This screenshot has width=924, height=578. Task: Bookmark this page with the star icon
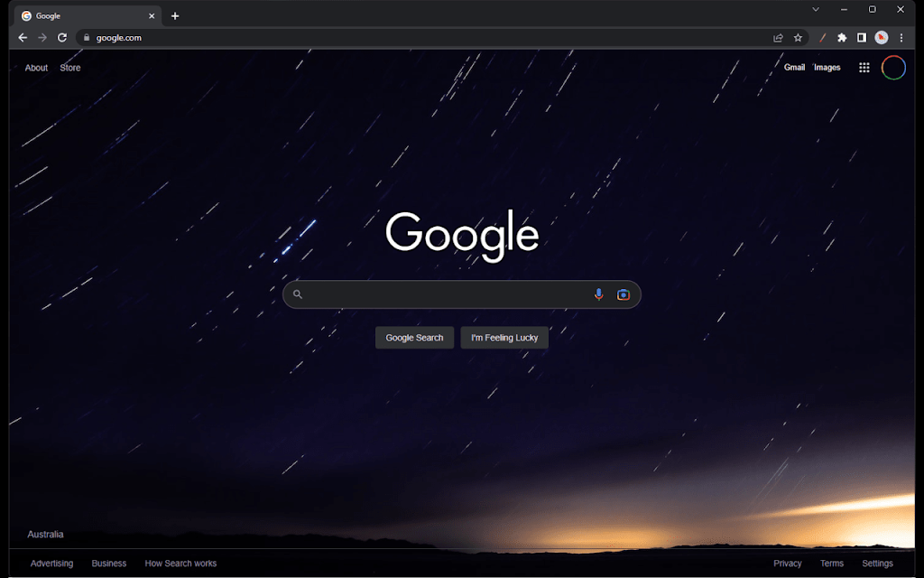(798, 38)
